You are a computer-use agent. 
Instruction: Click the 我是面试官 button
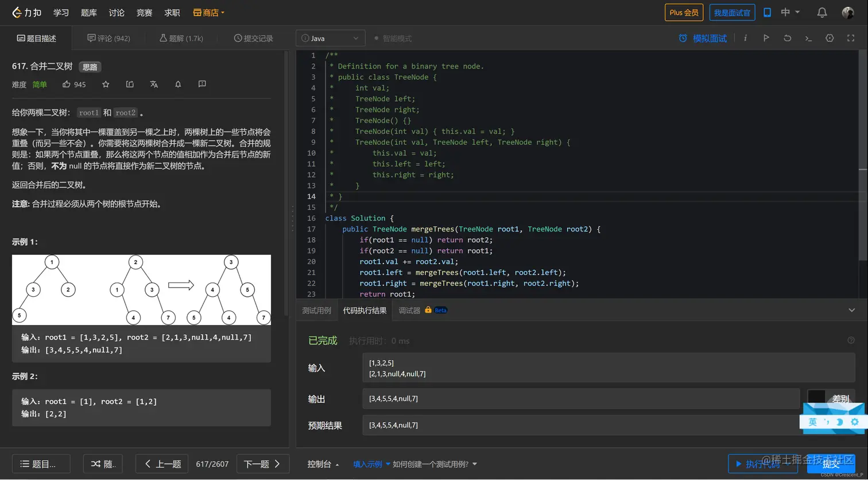(732, 12)
